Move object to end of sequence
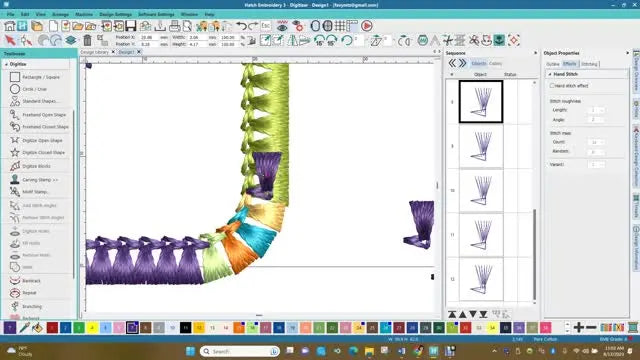The height and width of the screenshot is (360, 640). pyautogui.click(x=483, y=314)
